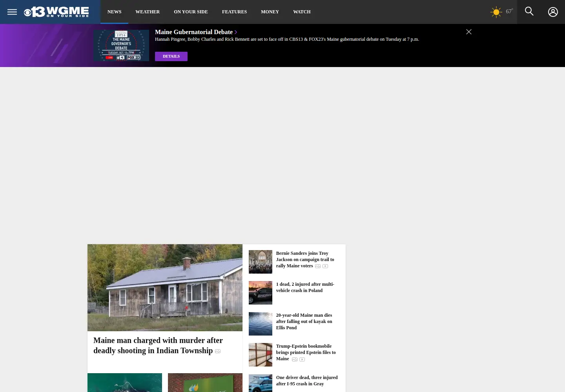Image resolution: width=565 pixels, height=392 pixels.
Task: Click the CBS 13 WGME logo
Action: point(56,12)
